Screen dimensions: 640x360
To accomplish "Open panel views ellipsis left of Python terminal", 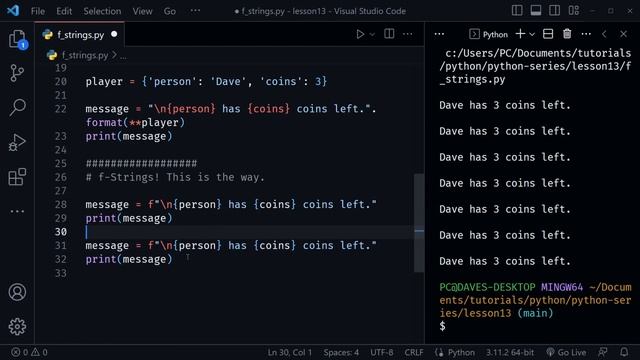I will [439, 34].
